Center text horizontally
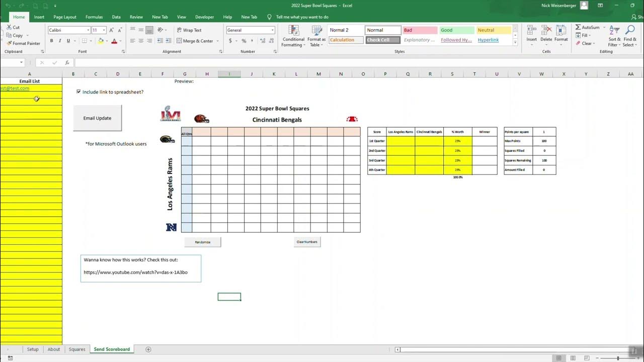The width and height of the screenshot is (644, 362). 141,41
